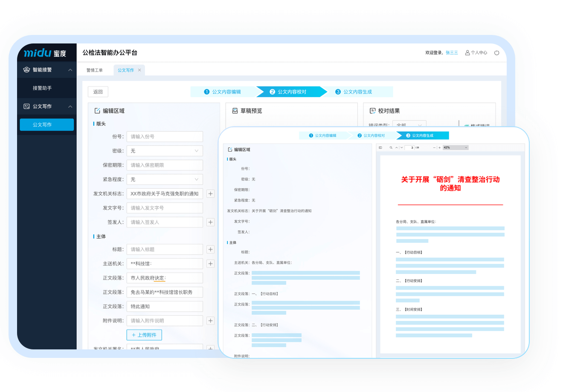Click plus icon beside 发文机关标志 field

point(210,194)
